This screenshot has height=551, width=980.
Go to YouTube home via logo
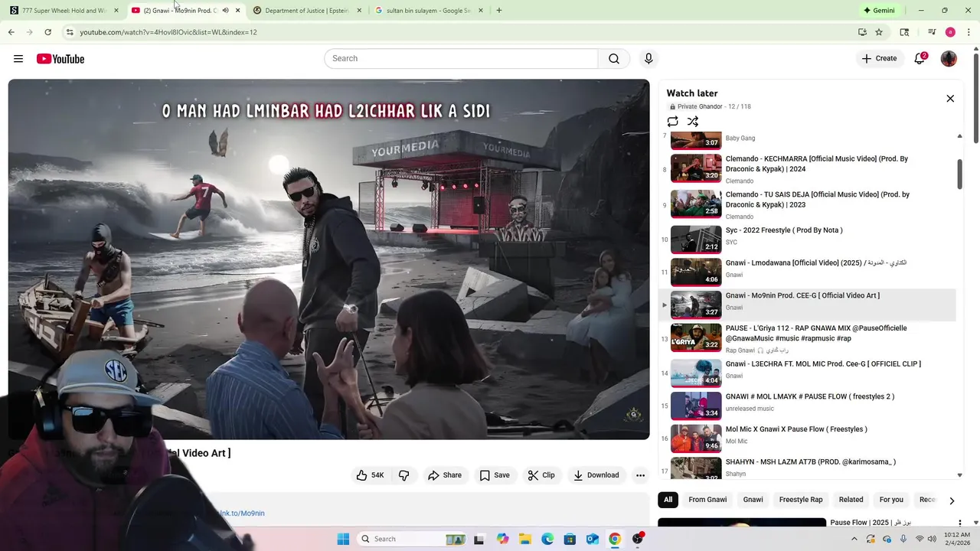[x=60, y=59]
